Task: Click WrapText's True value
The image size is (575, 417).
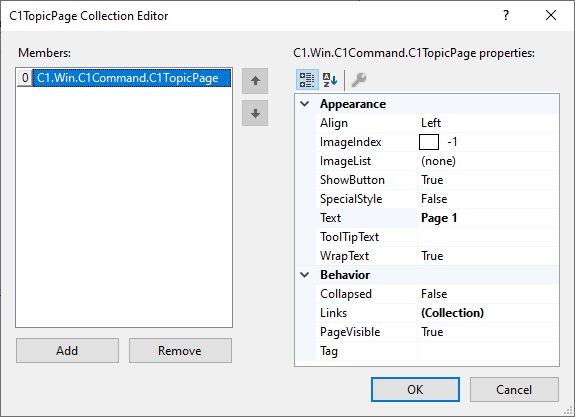Action: [432, 256]
